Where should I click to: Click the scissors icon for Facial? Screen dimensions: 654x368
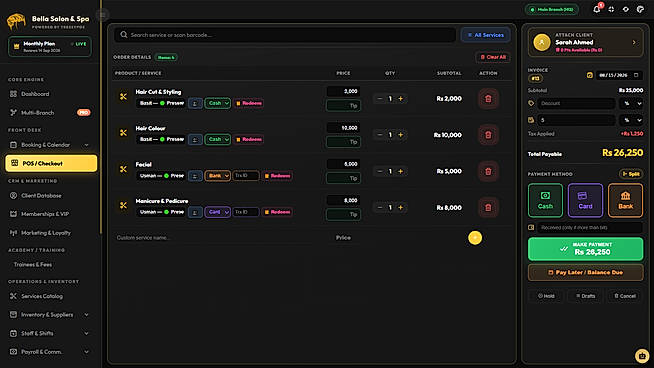tap(123, 169)
